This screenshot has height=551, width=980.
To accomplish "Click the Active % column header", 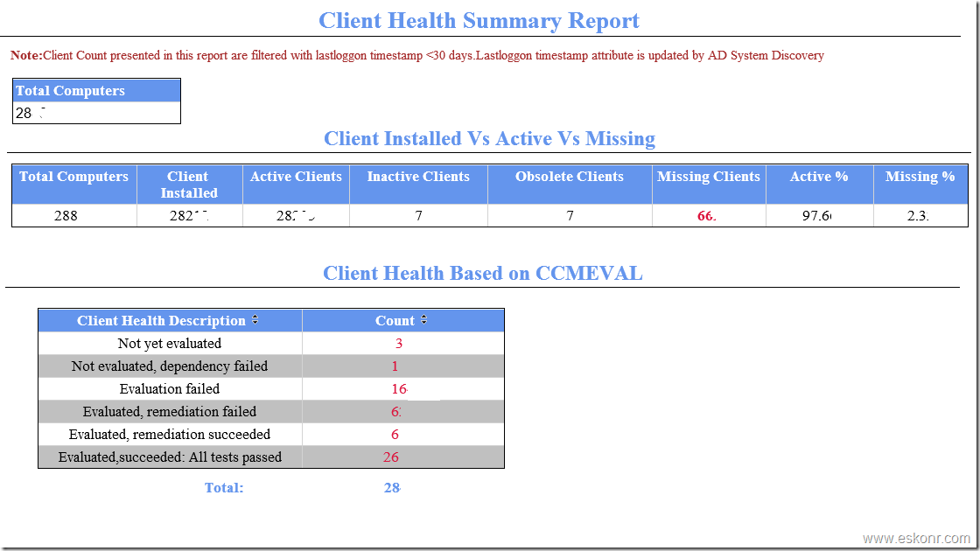I will click(x=818, y=177).
